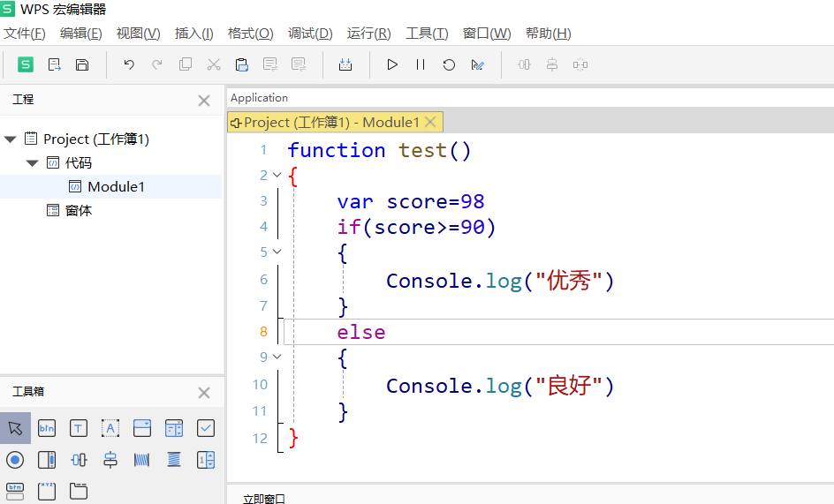
Task: Run the macro with play button
Action: coord(392,64)
